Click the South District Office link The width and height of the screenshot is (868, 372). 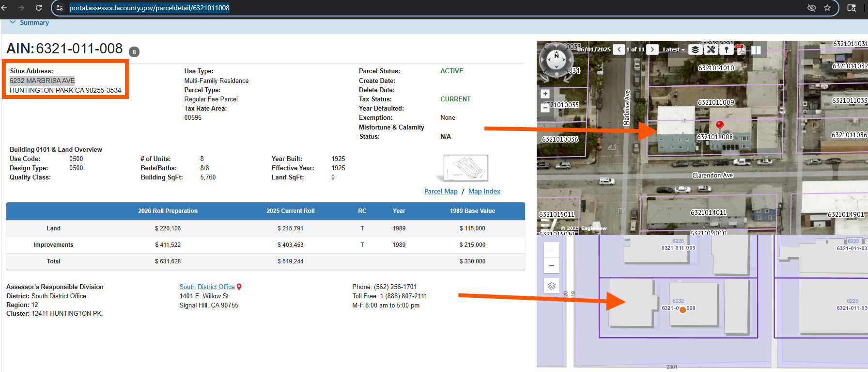click(207, 287)
